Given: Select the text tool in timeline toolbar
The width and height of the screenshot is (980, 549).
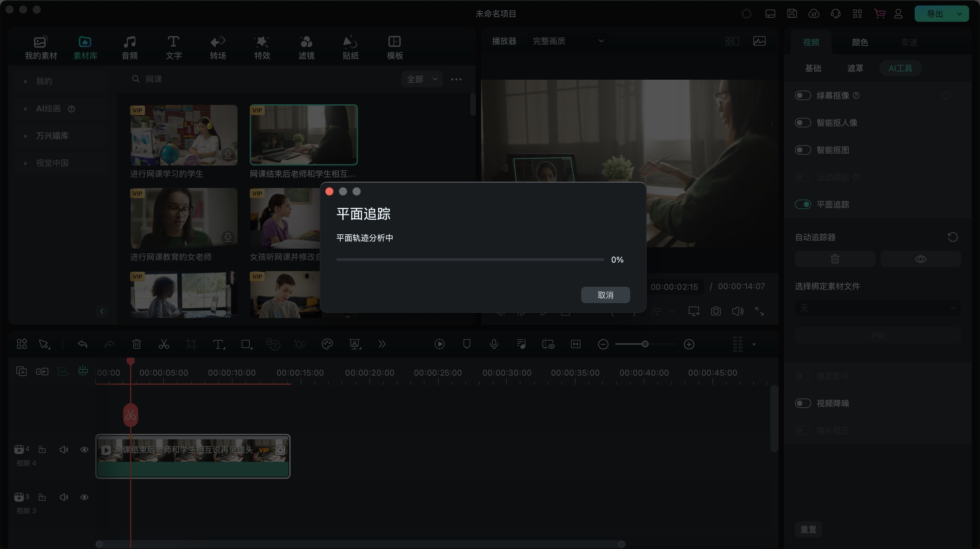Looking at the screenshot, I should [x=218, y=344].
